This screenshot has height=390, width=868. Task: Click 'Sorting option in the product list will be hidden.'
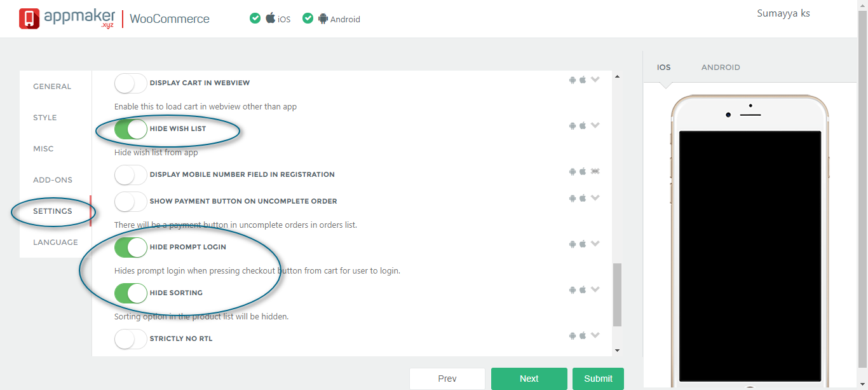coord(201,316)
